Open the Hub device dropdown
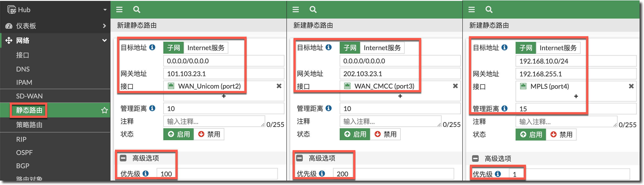This screenshot has width=644, height=185. pos(105,10)
